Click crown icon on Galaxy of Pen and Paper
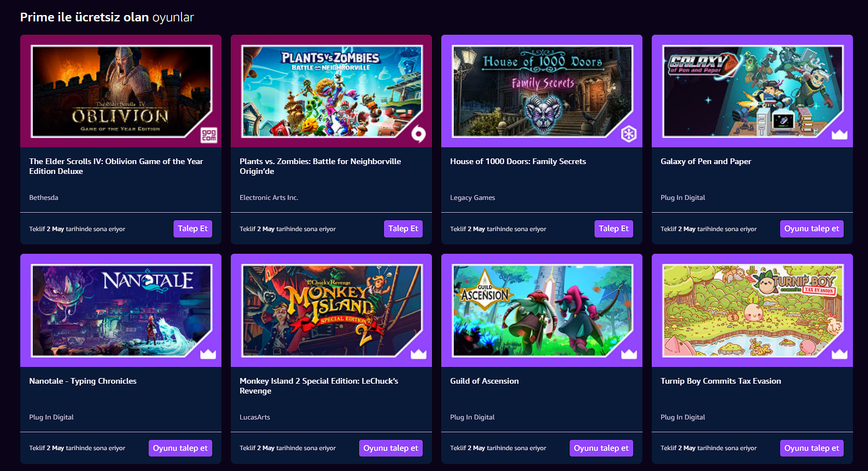The image size is (868, 471). (839, 135)
